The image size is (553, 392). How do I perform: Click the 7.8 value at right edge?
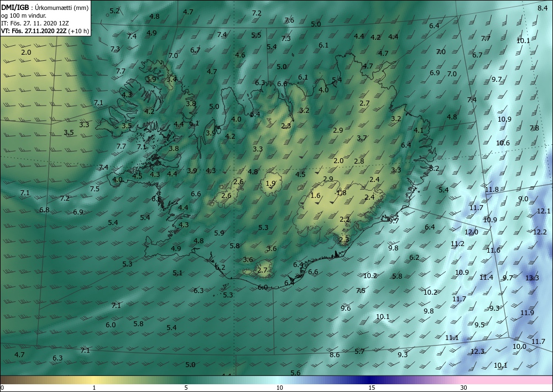pyautogui.click(x=534, y=128)
